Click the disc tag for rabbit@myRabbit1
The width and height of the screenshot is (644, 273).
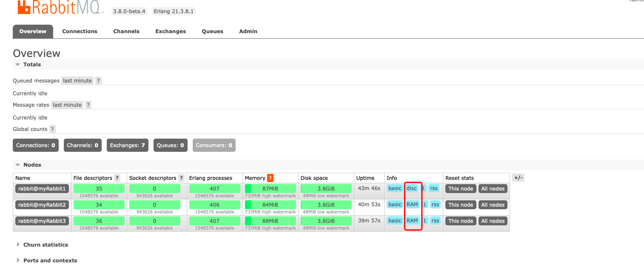click(x=412, y=188)
